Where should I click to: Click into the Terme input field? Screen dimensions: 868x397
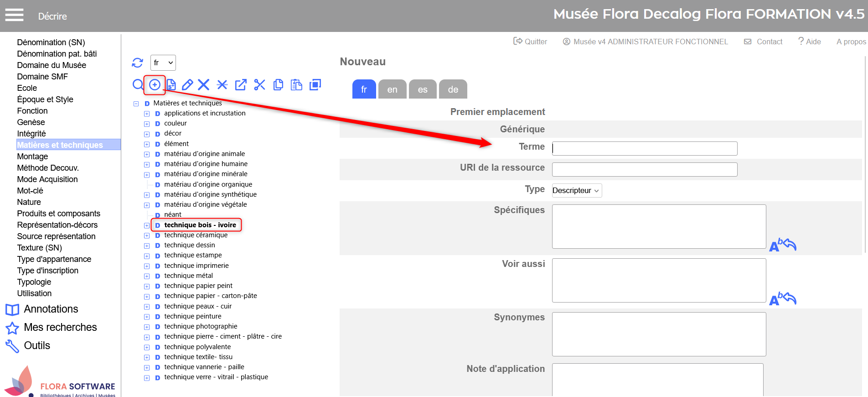coord(644,148)
